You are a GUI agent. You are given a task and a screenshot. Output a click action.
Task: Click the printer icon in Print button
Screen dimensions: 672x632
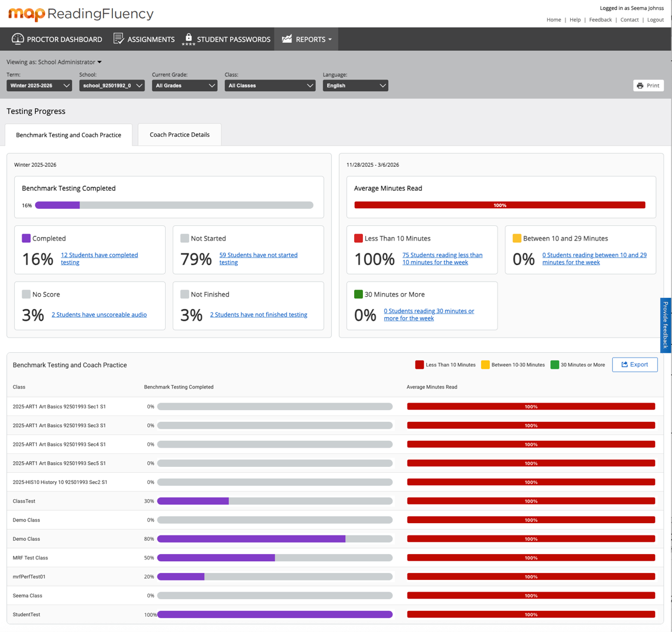point(640,85)
